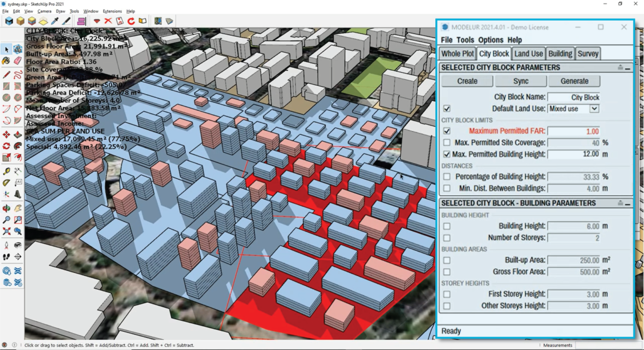Edit the City Block Name field
The width and height of the screenshot is (644, 350).
pyautogui.click(x=574, y=97)
